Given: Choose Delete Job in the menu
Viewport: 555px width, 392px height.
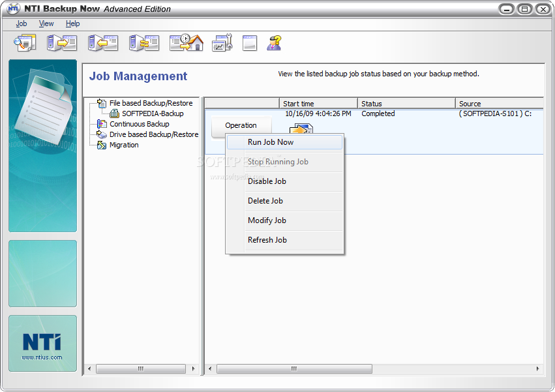Looking at the screenshot, I should pyautogui.click(x=284, y=201).
